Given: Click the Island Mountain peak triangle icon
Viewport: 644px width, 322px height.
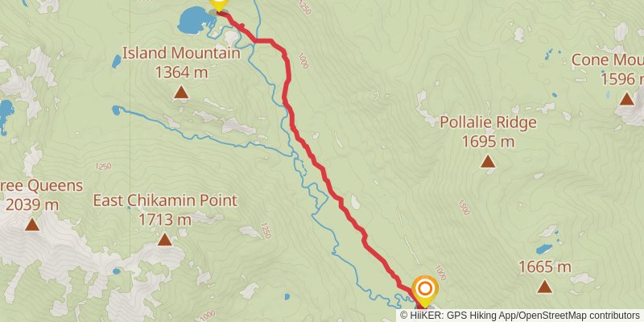Looking at the screenshot, I should point(181,93).
